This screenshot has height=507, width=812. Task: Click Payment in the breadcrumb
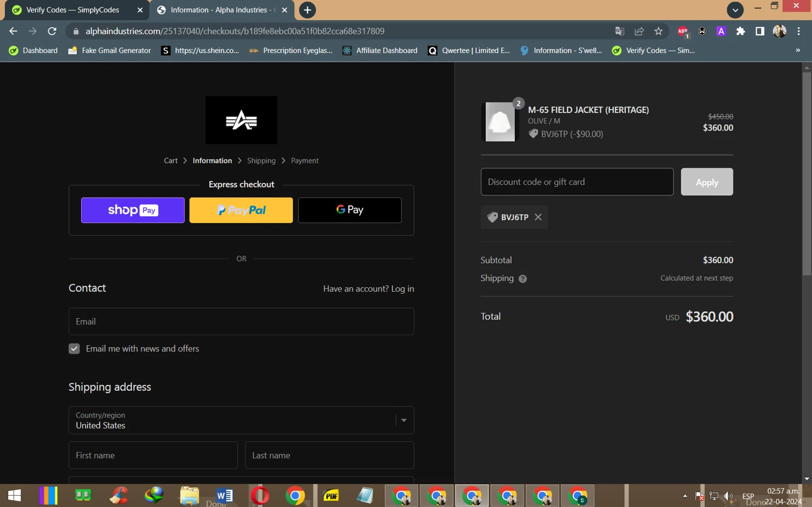[x=305, y=161]
